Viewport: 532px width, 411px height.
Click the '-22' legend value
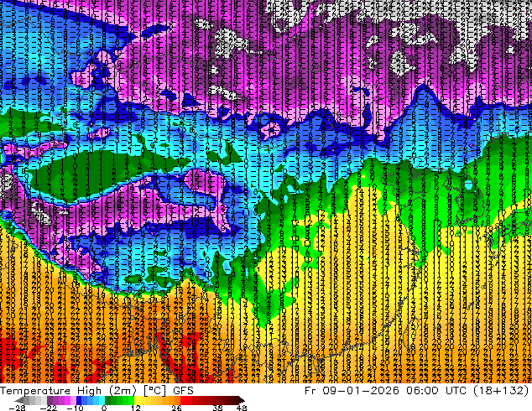point(49,408)
